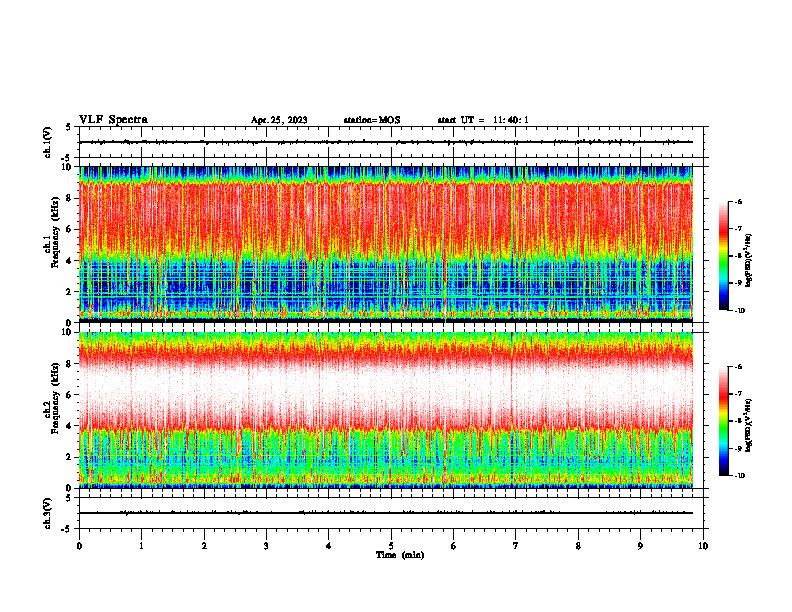Click the "VLF Spectra" plot title
Screen dimensions: 792x612
pos(113,120)
